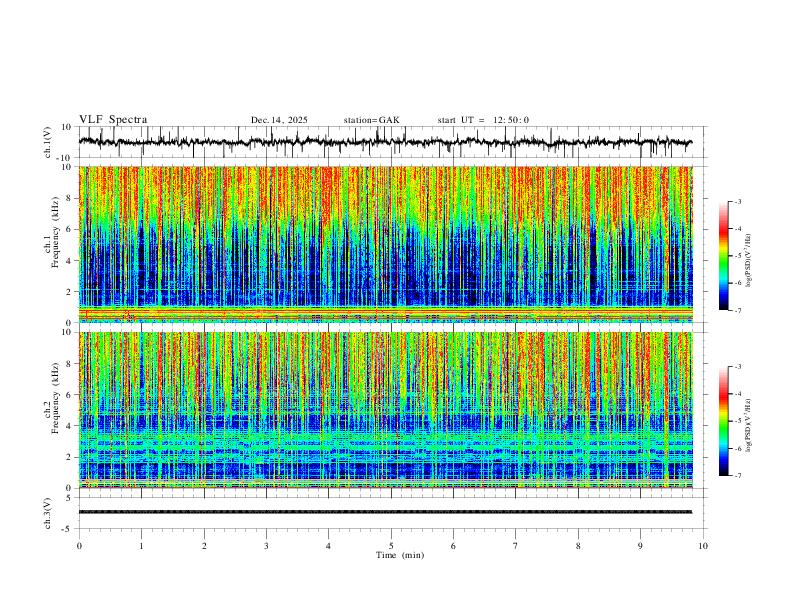
Task: Click the "-7" tick on ch.1 colorbar
Action: coord(737,311)
